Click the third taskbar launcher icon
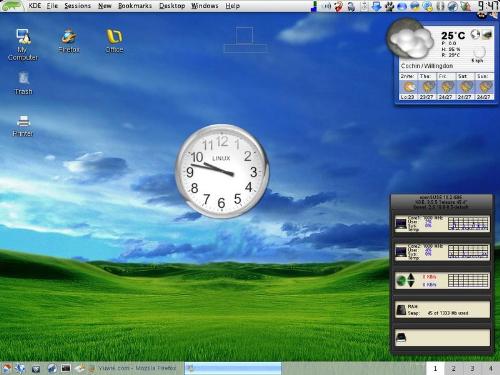500x375 pixels. pyautogui.click(x=36, y=369)
